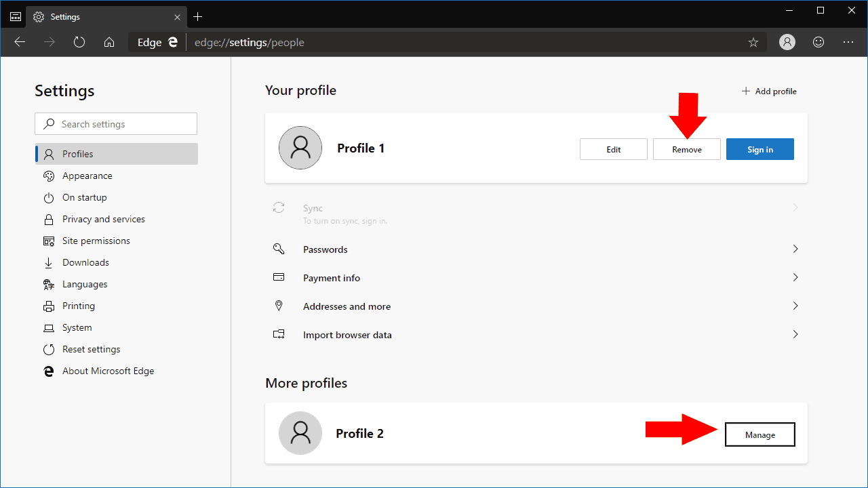Image resolution: width=868 pixels, height=488 pixels.
Task: Open About Microsoft Edge page
Action: tap(117, 371)
